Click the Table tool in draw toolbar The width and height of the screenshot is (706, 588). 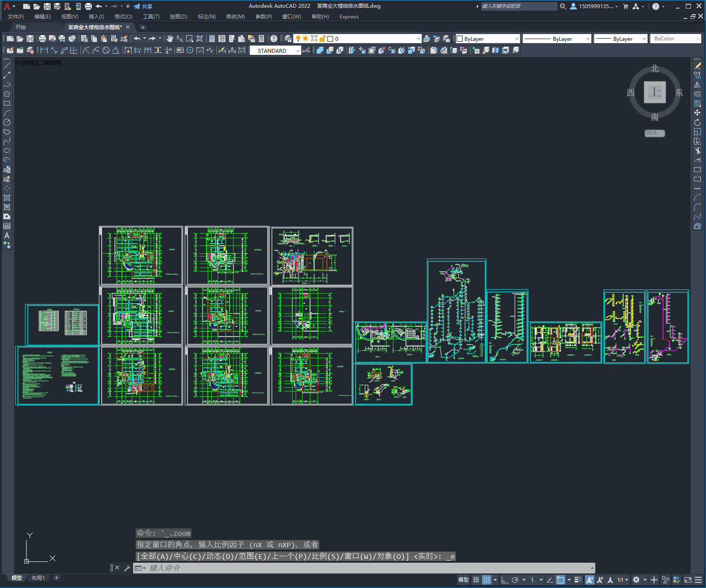click(x=7, y=226)
